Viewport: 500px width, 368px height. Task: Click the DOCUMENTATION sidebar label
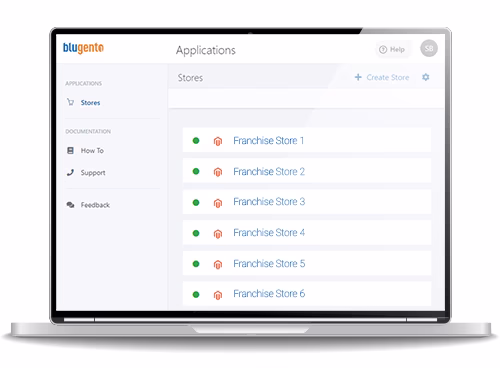pos(88,131)
